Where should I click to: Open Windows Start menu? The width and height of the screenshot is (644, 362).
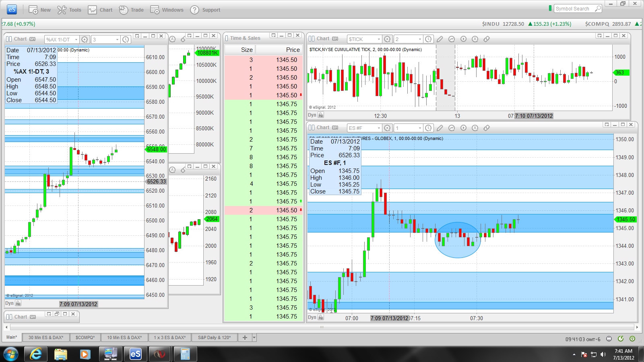(x=11, y=354)
